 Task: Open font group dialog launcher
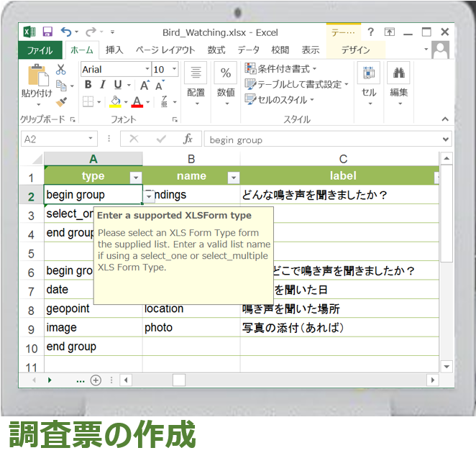pos(175,119)
